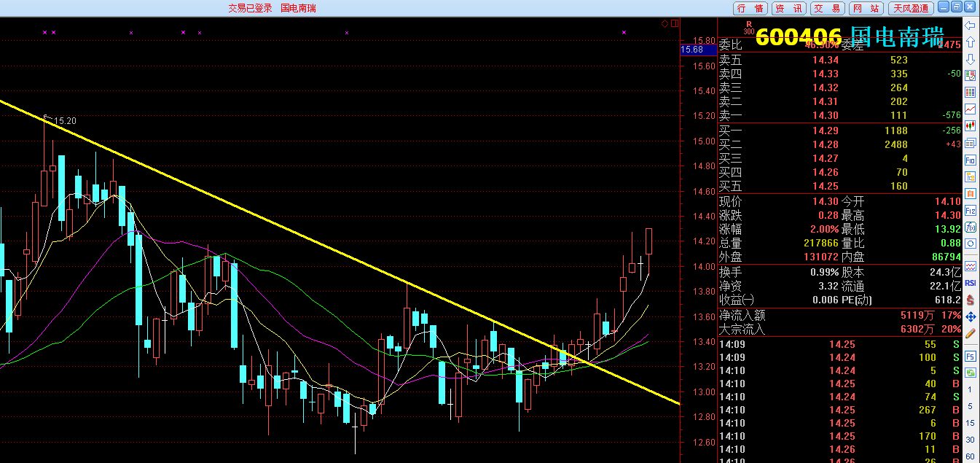Viewport: 980px width, 463px height.
Task: Open the watchlist checkmark list icon
Action: [970, 75]
